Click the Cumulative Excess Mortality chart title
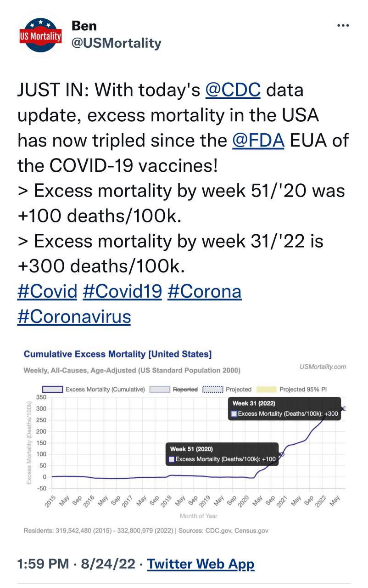Image resolution: width=368 pixels, height=588 pixels. (x=117, y=354)
